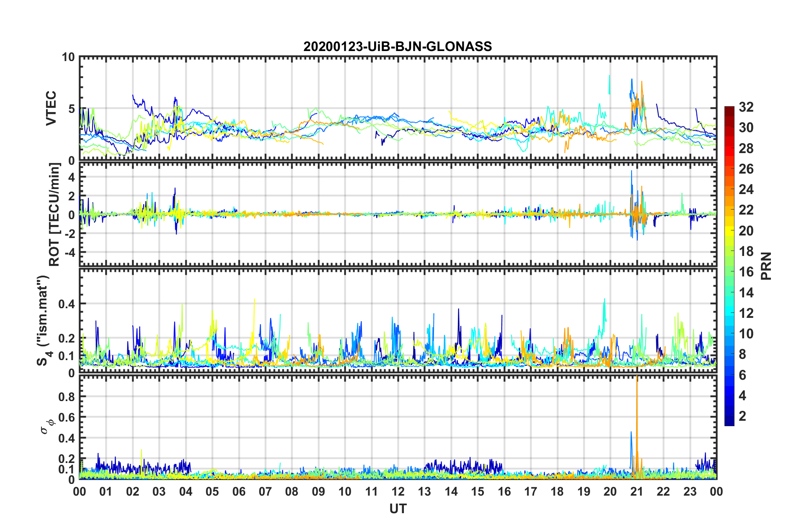This screenshot has height=532, width=796.
Task: Click the sigma-phi y-axis label
Action: 47,426
